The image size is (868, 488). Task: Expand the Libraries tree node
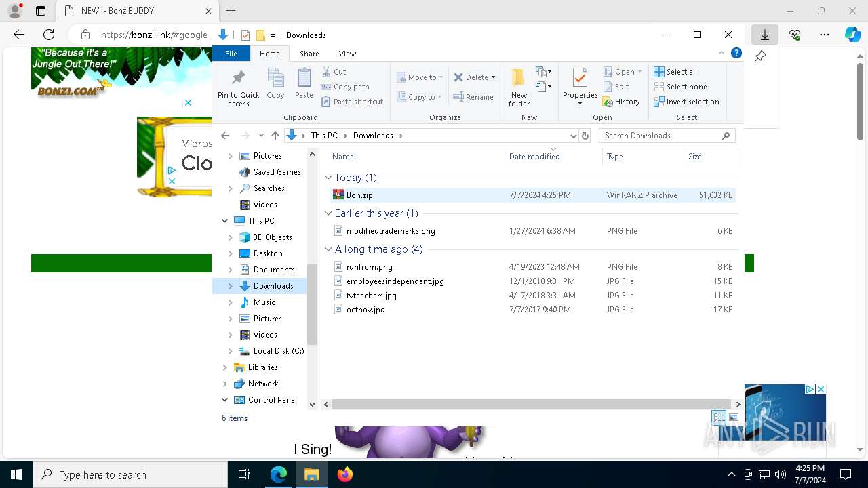(224, 367)
